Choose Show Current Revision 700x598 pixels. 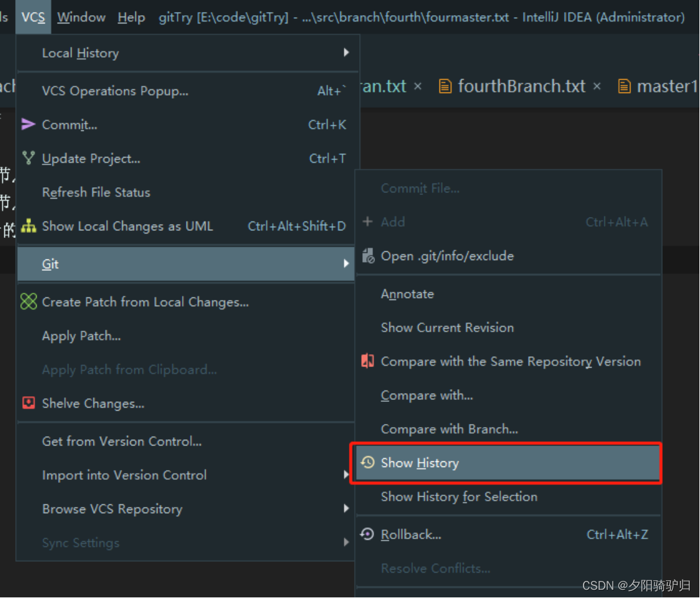pos(508,327)
